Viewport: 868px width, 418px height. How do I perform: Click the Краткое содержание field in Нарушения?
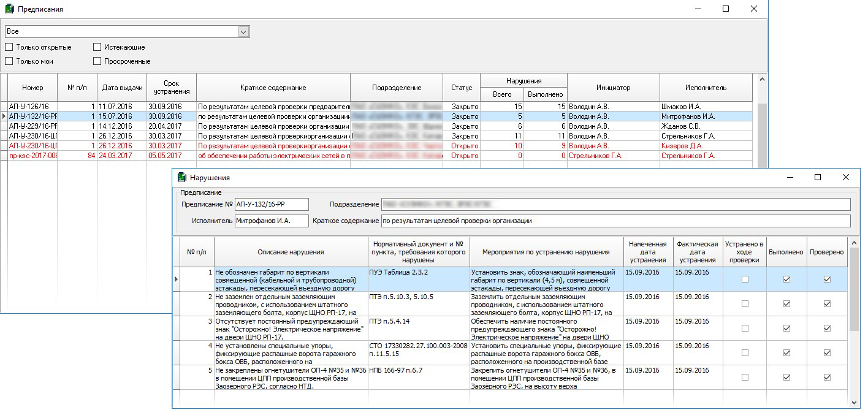tap(615, 221)
